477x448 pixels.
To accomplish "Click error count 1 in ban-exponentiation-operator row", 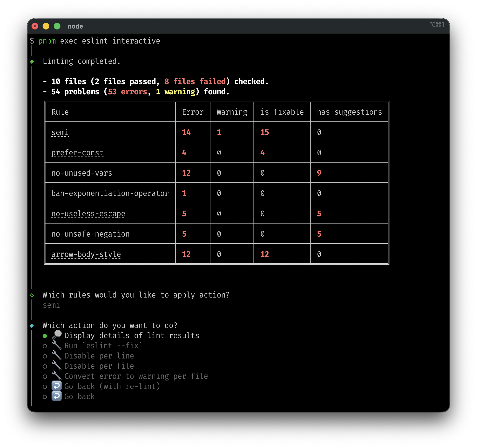I will coord(184,193).
